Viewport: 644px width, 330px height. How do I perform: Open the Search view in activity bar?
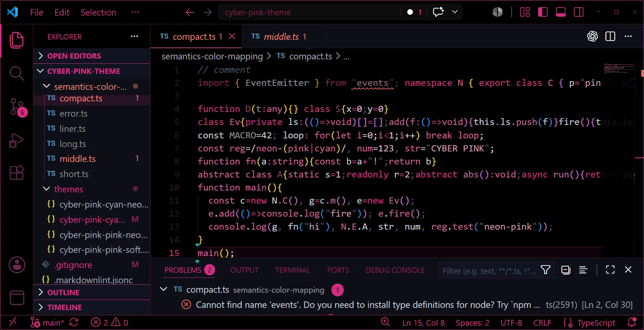point(17,74)
